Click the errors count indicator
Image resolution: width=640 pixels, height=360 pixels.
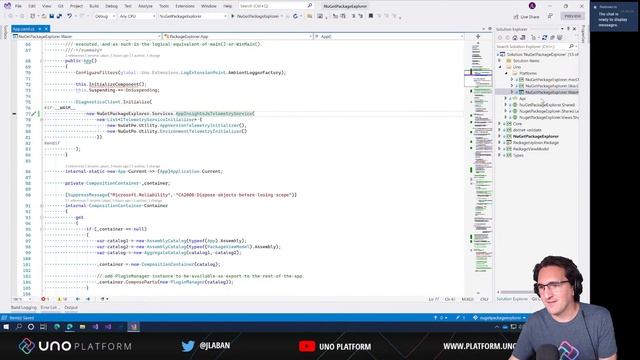(x=45, y=299)
